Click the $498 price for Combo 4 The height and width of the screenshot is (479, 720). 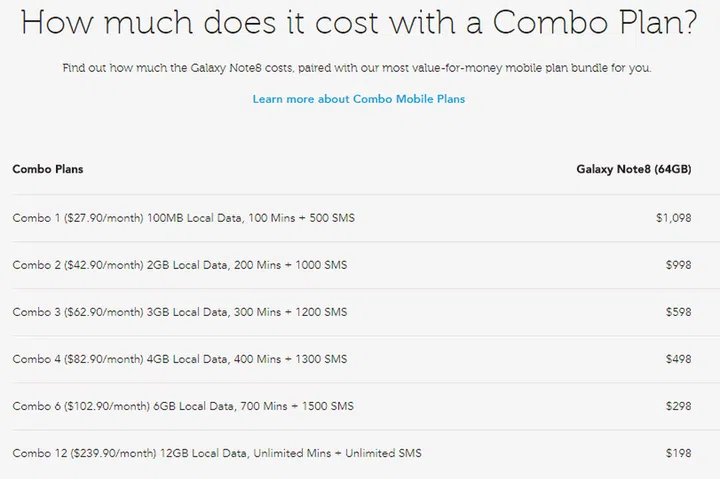(x=678, y=359)
